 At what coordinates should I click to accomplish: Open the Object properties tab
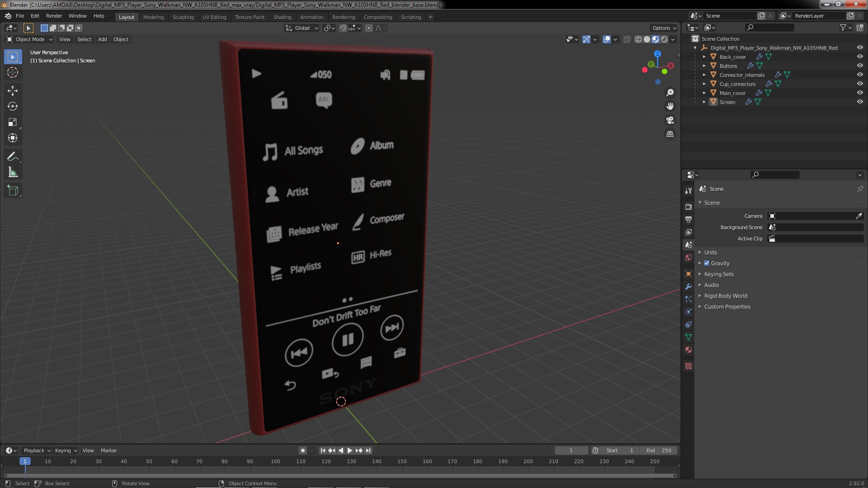[x=688, y=274]
